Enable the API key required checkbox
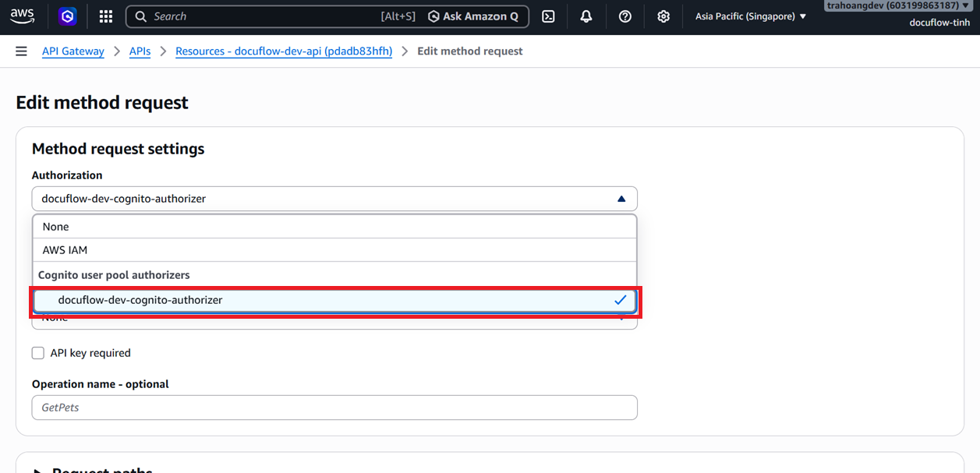 point(38,353)
